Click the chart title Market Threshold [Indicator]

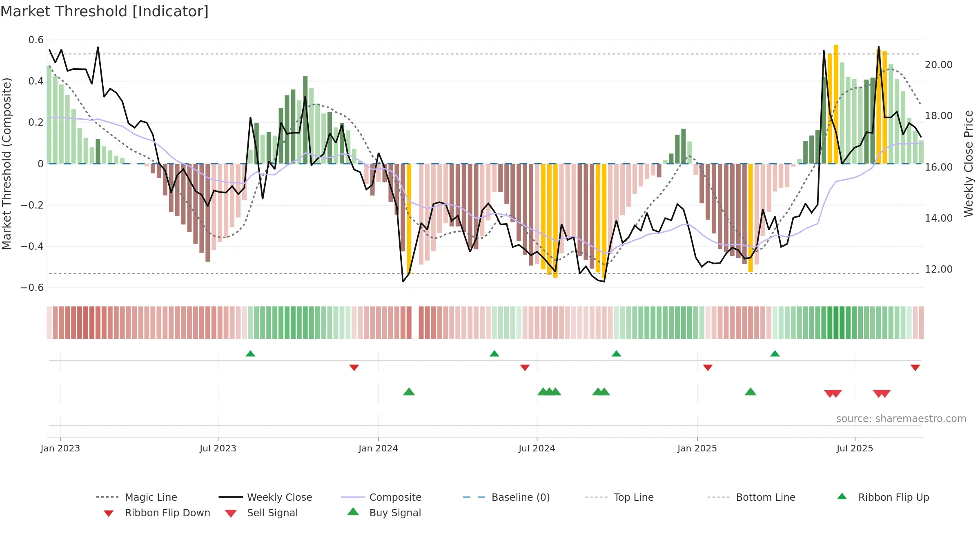coord(105,11)
